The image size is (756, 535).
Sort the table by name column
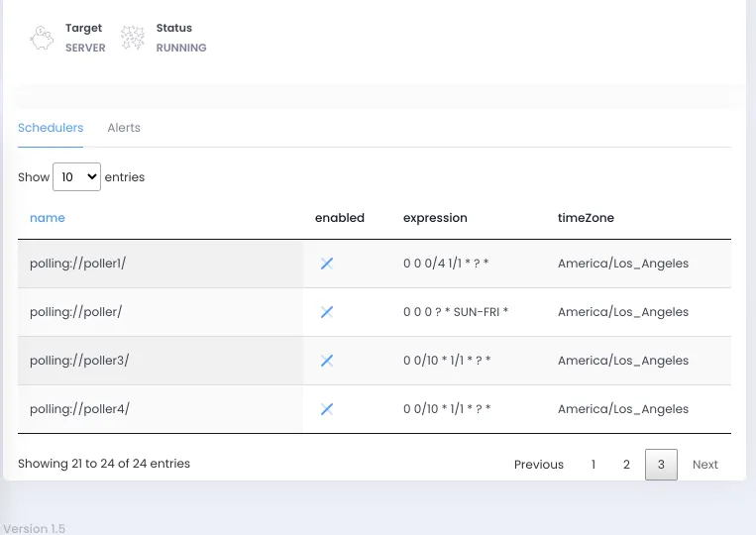[48, 218]
